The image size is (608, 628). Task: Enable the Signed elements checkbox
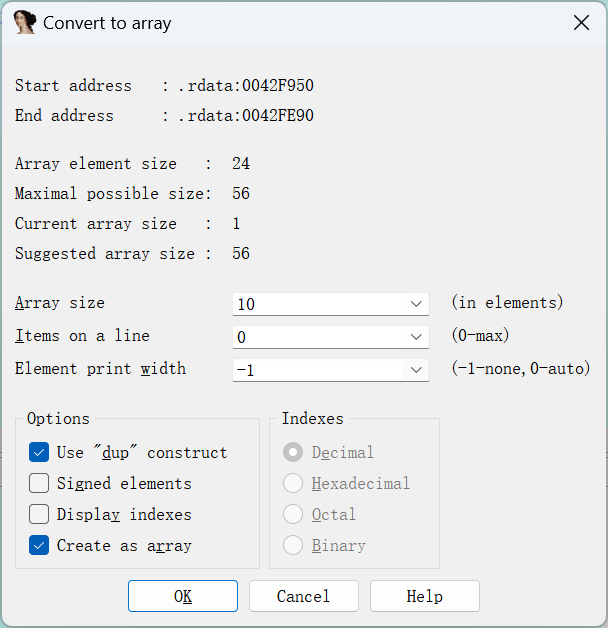(40, 483)
